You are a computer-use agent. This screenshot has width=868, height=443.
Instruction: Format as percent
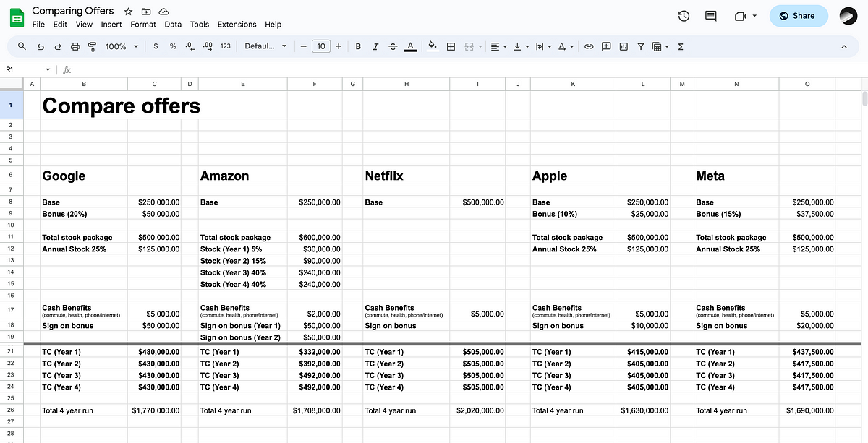tap(173, 46)
